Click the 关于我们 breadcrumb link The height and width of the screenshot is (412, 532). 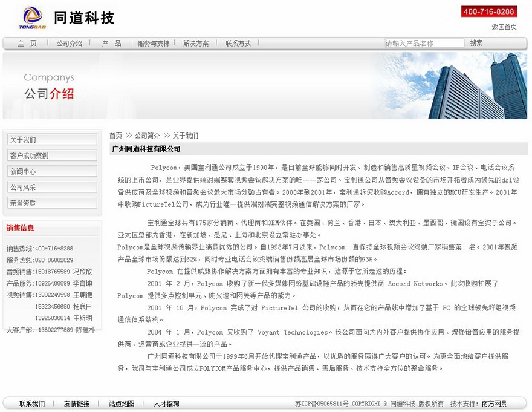pos(185,136)
